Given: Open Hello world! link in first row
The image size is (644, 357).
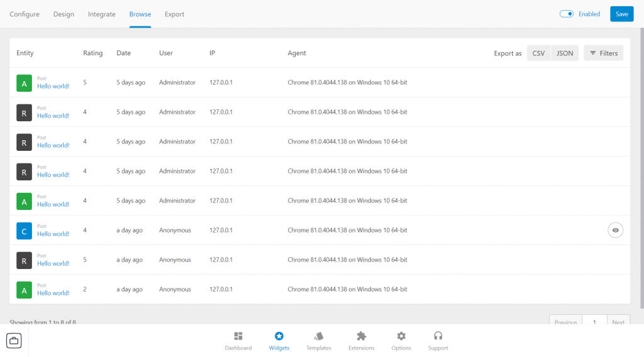Looking at the screenshot, I should [x=53, y=86].
